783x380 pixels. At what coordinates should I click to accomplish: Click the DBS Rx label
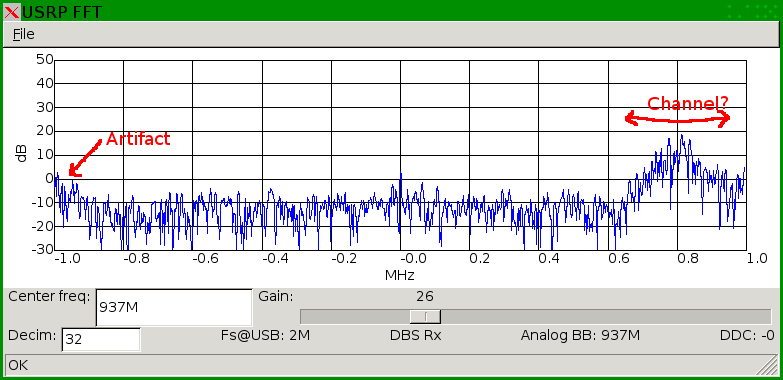pos(415,335)
